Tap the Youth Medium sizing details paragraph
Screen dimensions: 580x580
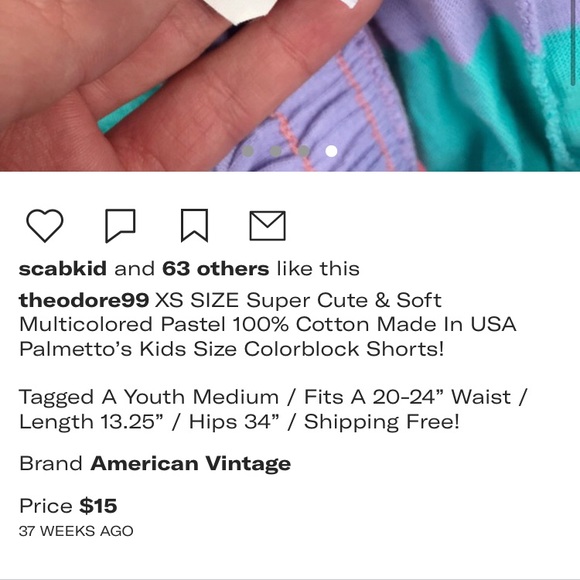pos(272,409)
